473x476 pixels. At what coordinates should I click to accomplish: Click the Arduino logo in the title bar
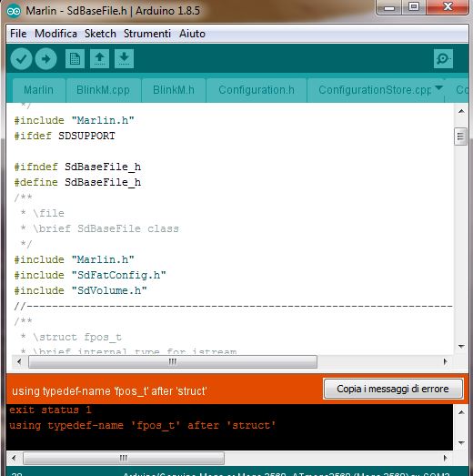14,11
